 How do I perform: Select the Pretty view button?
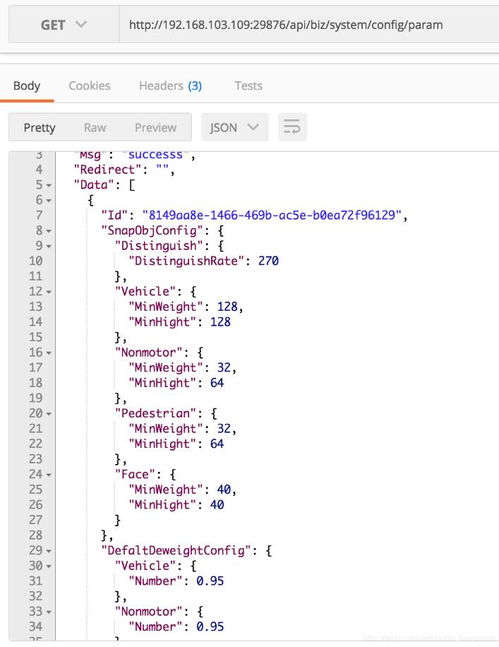point(39,128)
